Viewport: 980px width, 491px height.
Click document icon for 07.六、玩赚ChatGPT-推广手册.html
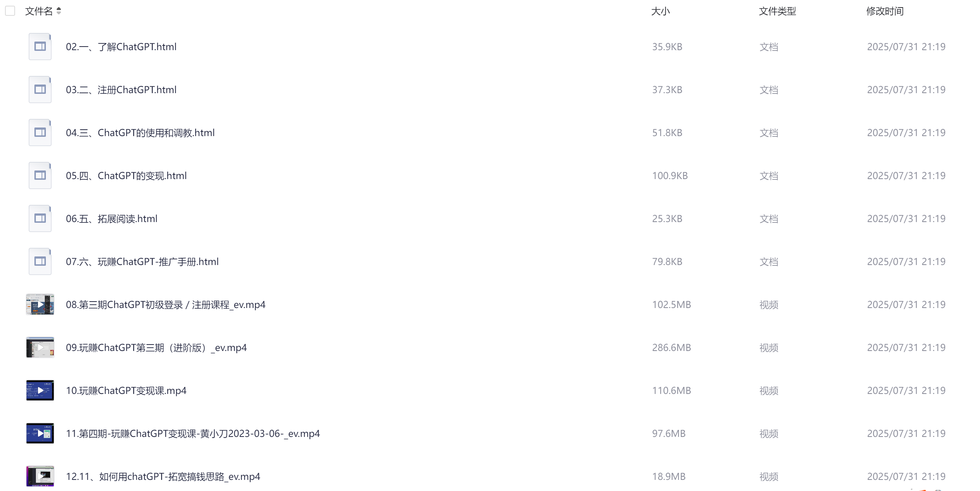(x=40, y=261)
